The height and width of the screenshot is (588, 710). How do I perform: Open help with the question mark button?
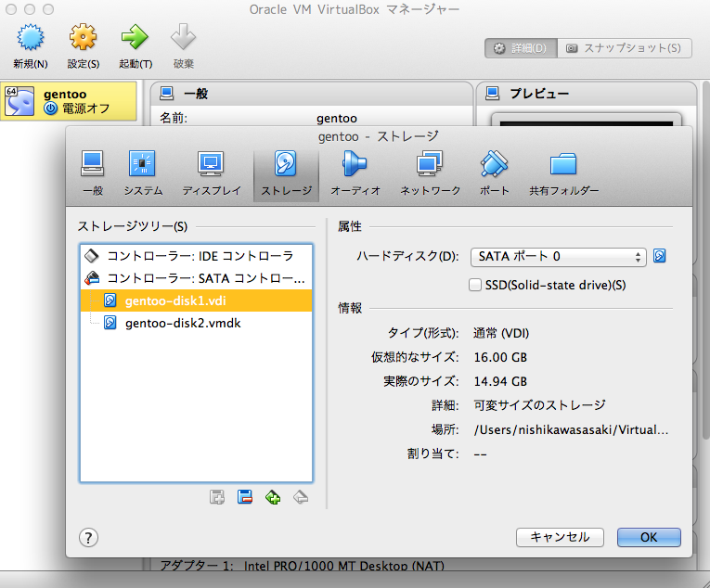point(88,538)
